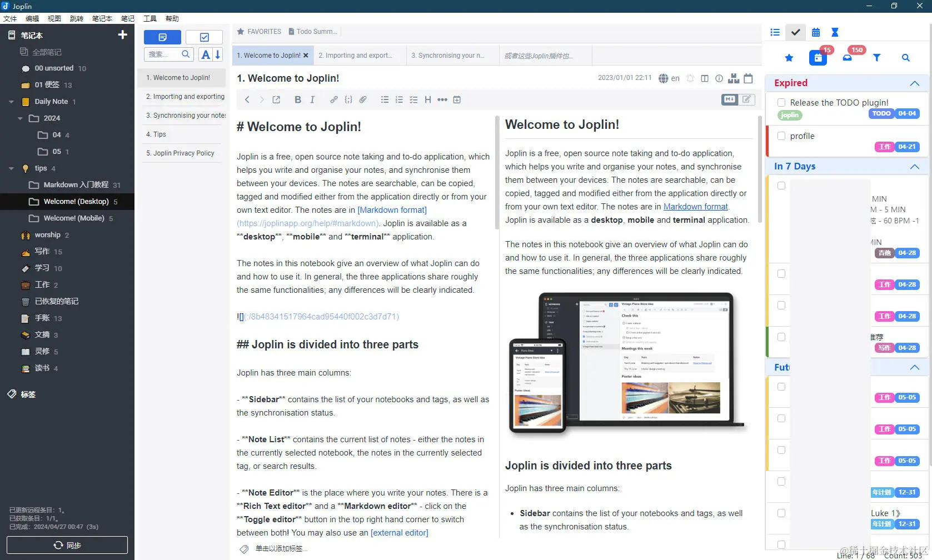This screenshot has width=932, height=560.
Task: Attach a file using the paperclip icon
Action: [x=363, y=99]
